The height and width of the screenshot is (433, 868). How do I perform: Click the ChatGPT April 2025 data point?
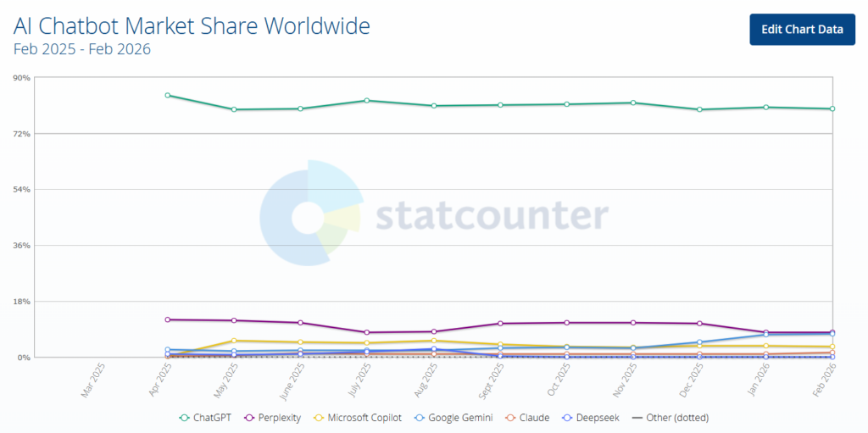click(x=168, y=95)
